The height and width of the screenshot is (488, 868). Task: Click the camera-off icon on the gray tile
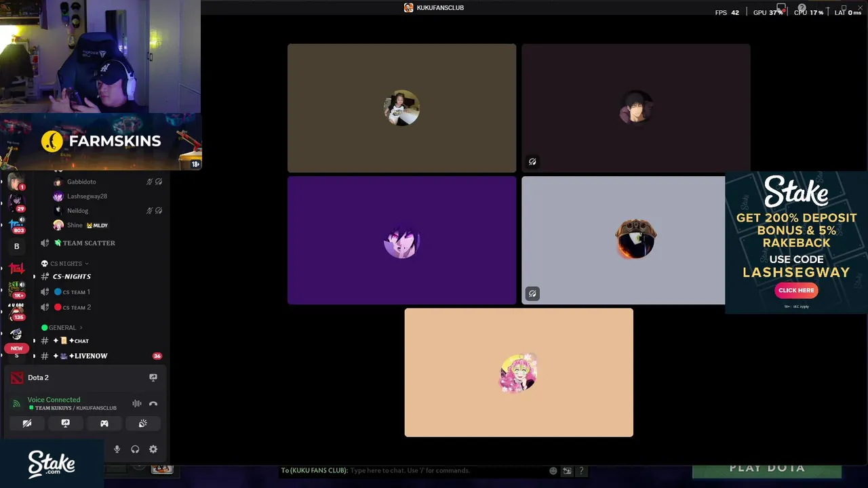click(x=532, y=293)
